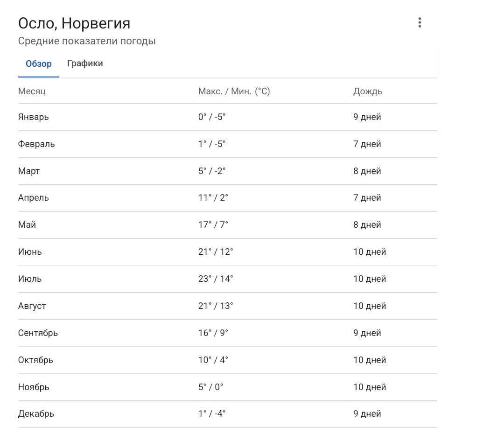The height and width of the screenshot is (440, 504).
Task: Open the three-dot more options menu
Action: pos(420,22)
